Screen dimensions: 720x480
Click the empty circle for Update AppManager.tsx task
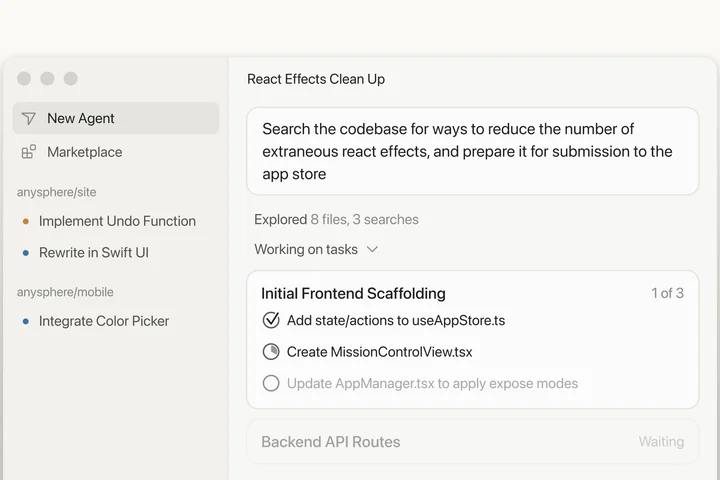click(x=271, y=383)
